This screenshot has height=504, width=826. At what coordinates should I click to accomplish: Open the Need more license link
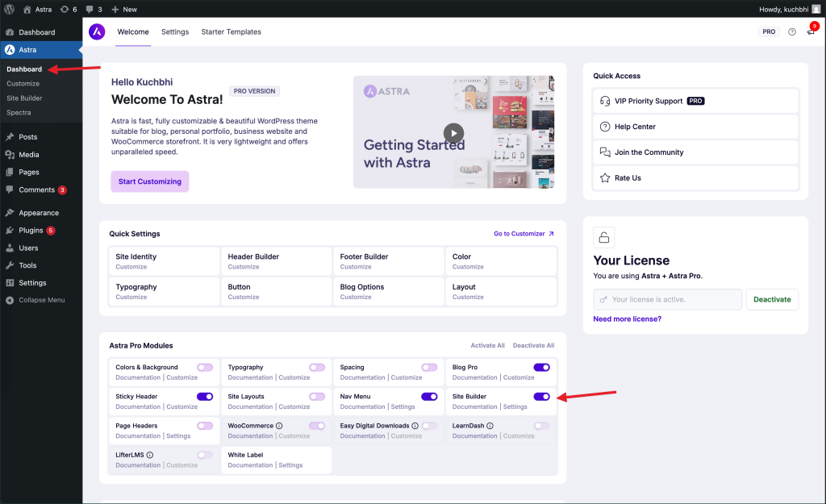point(627,319)
